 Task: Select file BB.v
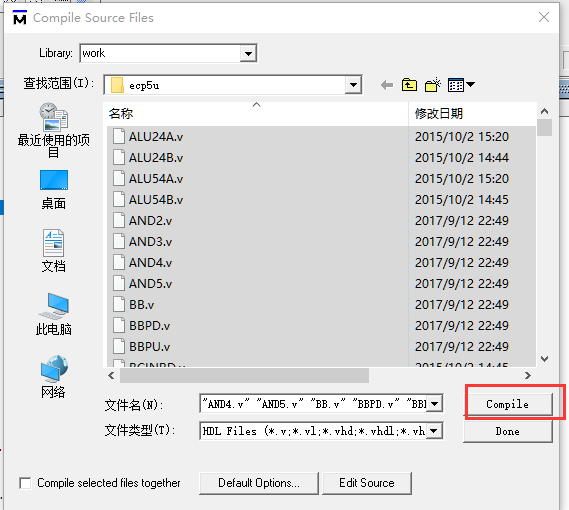click(142, 305)
